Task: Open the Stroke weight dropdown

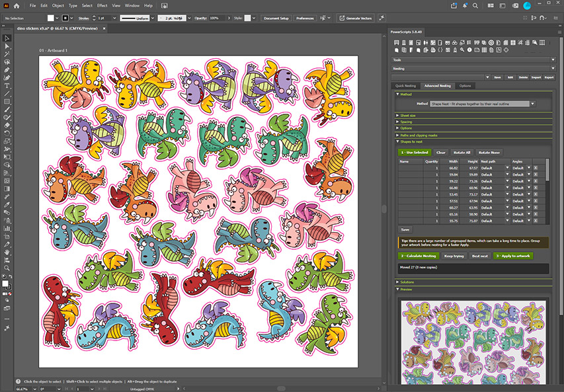Action: (114, 18)
